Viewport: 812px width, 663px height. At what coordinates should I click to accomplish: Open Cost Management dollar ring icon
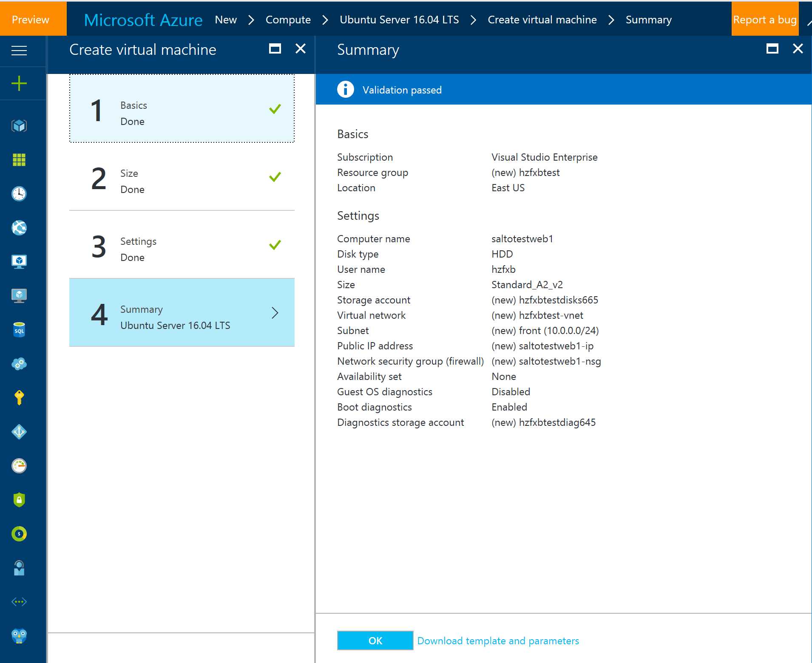coord(19,534)
